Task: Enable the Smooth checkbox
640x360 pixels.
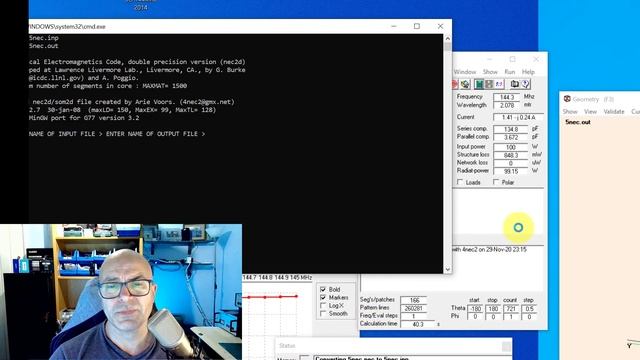Action: [323, 313]
